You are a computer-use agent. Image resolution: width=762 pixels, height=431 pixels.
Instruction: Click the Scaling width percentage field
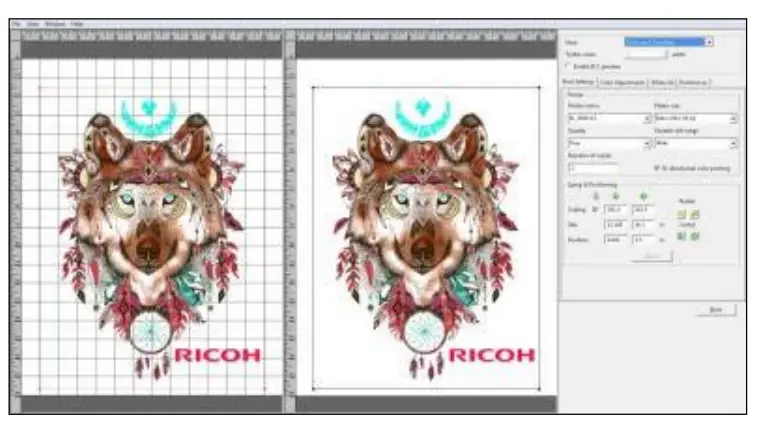615,210
